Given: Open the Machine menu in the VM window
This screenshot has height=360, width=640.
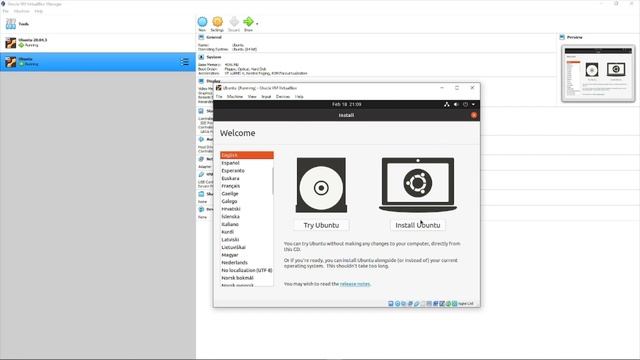Looking at the screenshot, I should pyautogui.click(x=235, y=97).
